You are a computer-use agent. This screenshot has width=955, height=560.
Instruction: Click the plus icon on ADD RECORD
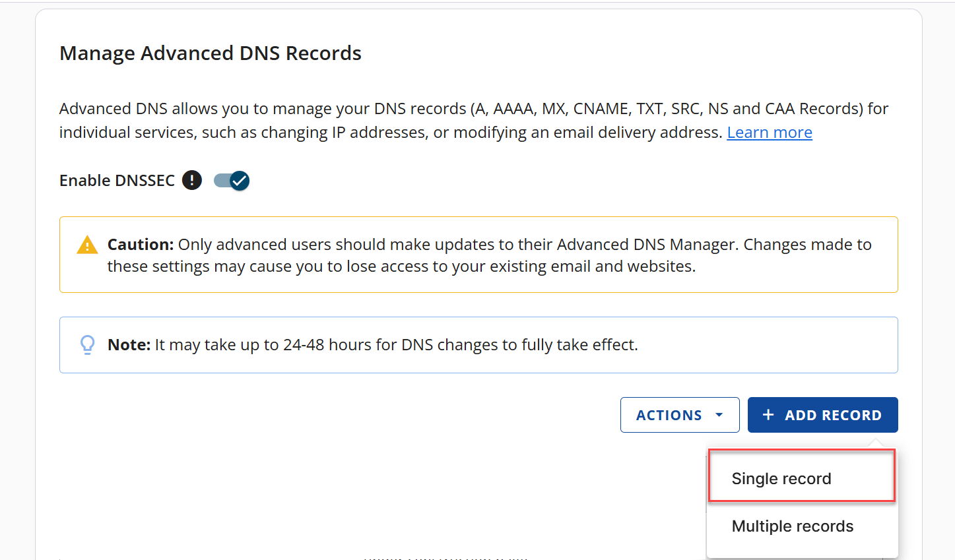(x=768, y=414)
